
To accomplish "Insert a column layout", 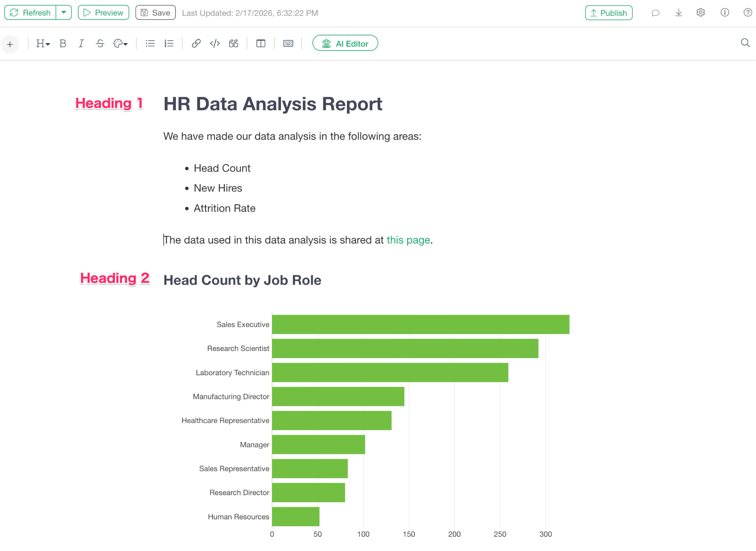I will (261, 44).
